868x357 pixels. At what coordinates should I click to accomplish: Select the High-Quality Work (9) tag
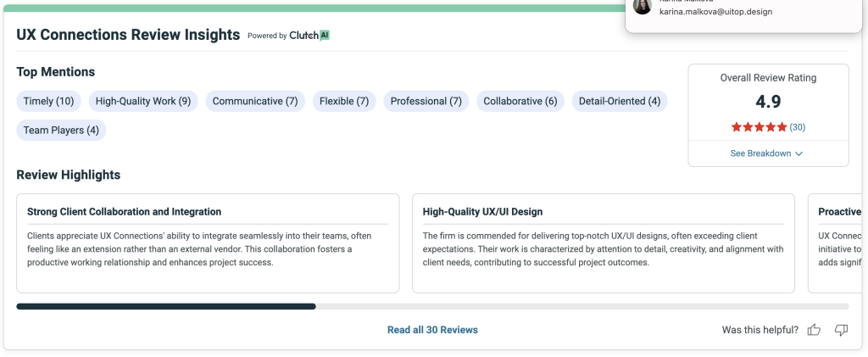pos(143,101)
